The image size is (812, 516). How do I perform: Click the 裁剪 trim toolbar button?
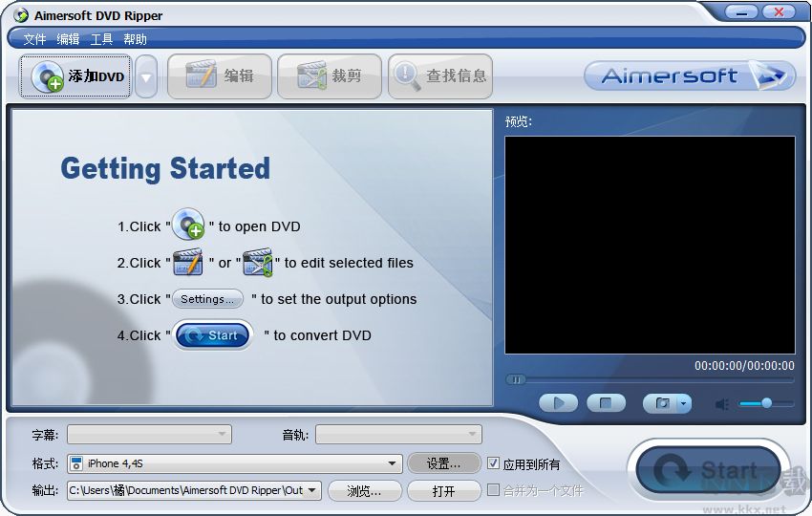point(330,76)
